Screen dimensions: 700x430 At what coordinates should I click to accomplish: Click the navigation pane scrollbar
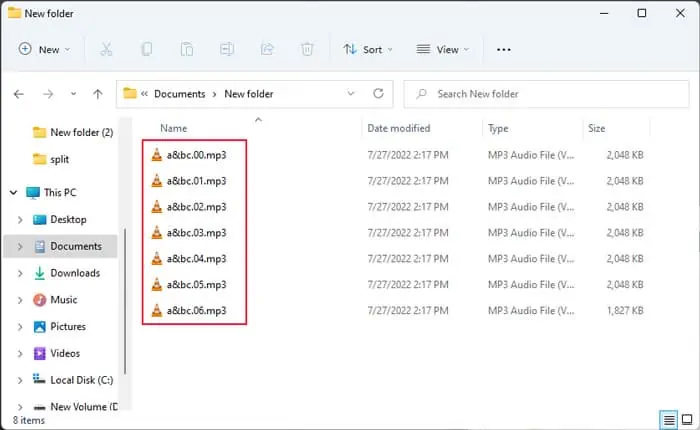[x=125, y=301]
